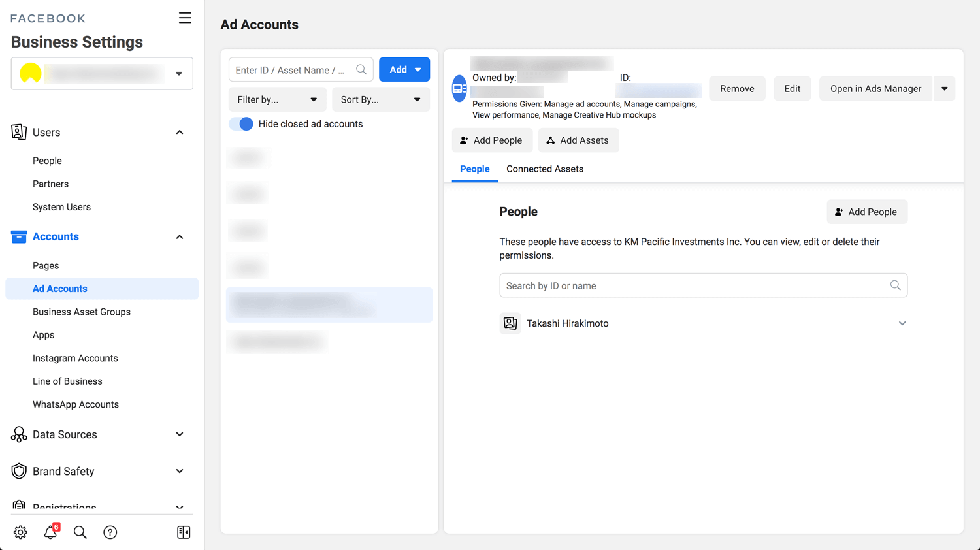980x550 pixels.
Task: Open WhatsApp Accounts in sidebar
Action: point(76,405)
